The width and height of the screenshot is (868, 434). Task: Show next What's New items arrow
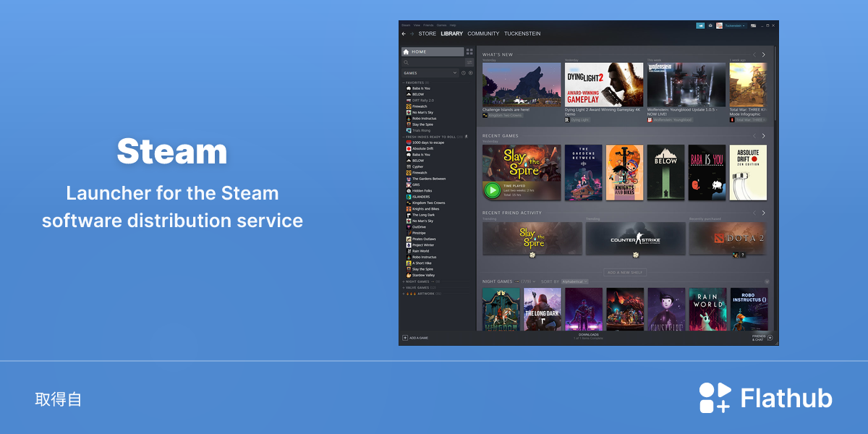pyautogui.click(x=763, y=55)
